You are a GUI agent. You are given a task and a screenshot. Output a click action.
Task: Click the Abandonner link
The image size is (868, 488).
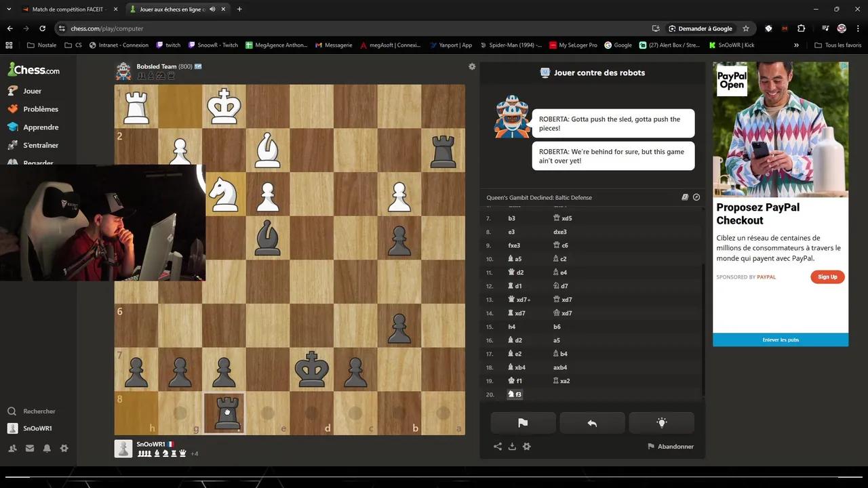671,447
